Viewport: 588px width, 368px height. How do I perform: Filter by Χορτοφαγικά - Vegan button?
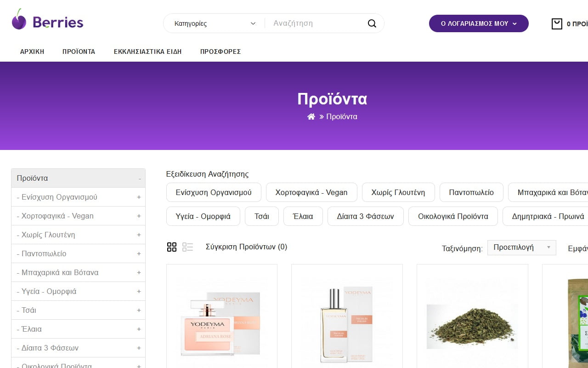pyautogui.click(x=311, y=192)
